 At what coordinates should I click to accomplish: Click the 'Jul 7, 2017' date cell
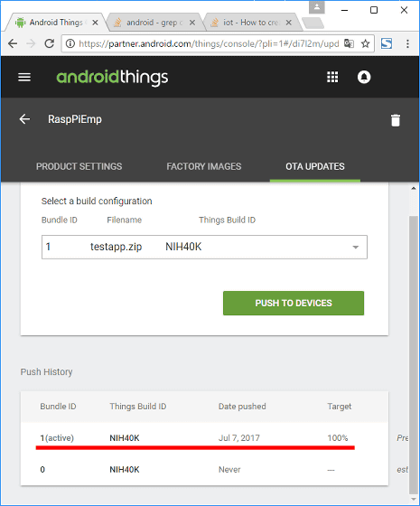click(x=239, y=438)
